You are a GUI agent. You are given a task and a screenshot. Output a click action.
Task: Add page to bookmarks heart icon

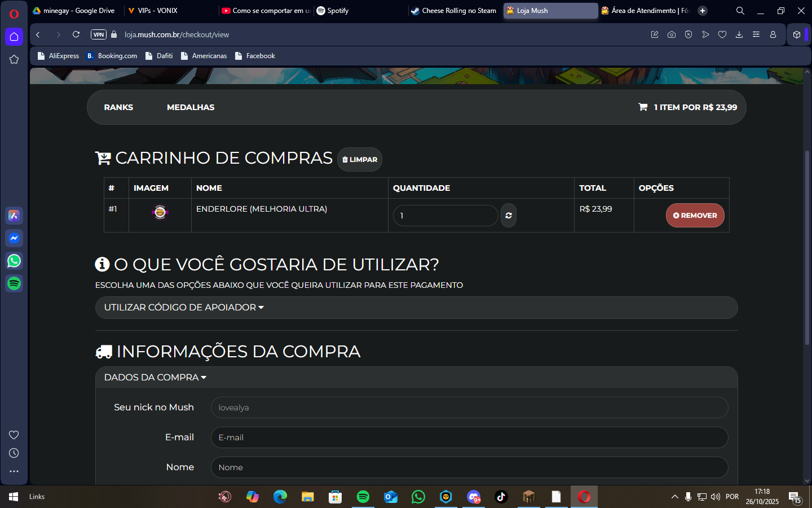(722, 34)
